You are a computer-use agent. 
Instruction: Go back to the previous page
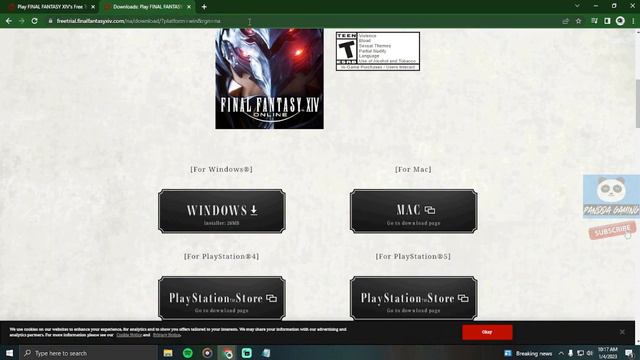pyautogui.click(x=9, y=21)
